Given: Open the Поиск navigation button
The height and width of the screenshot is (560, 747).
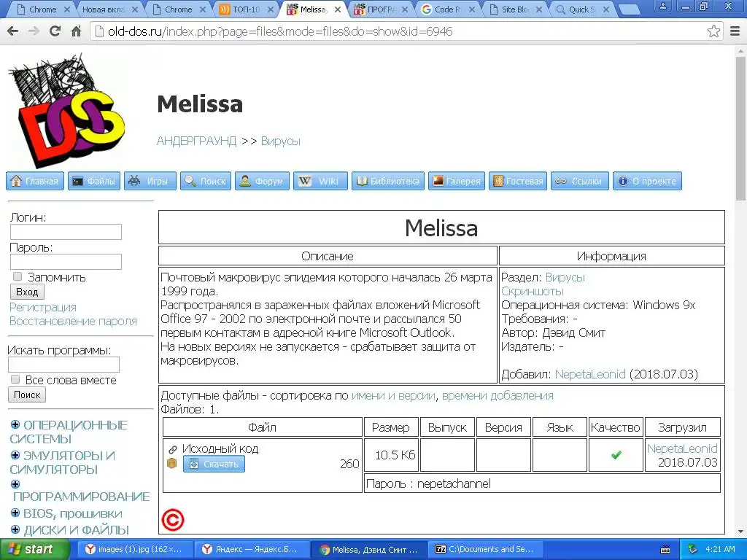Looking at the screenshot, I should coord(205,181).
